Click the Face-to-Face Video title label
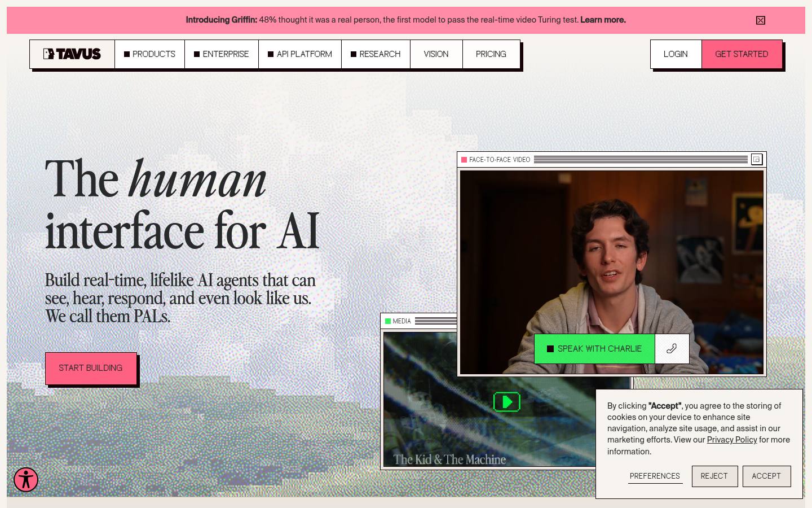 pyautogui.click(x=500, y=160)
